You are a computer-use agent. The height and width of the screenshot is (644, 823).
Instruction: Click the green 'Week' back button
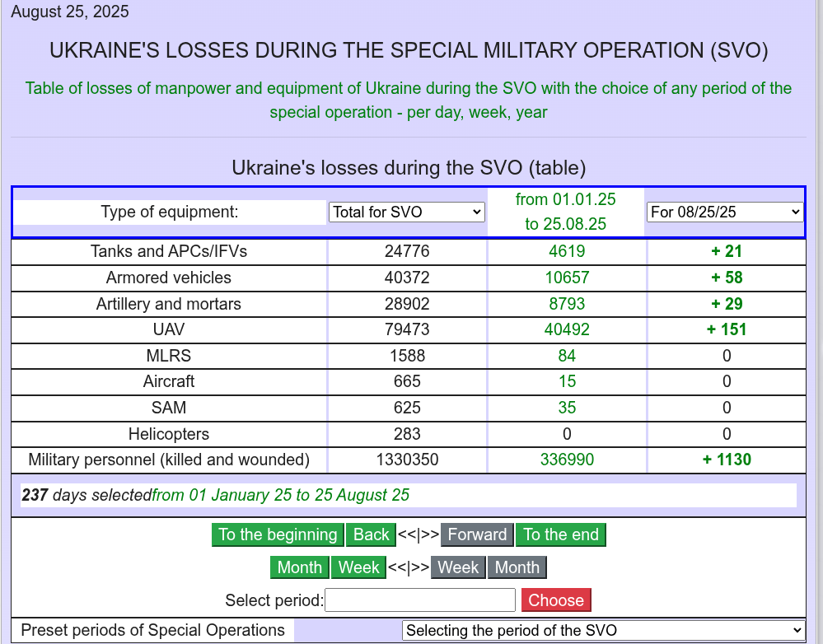(358, 567)
